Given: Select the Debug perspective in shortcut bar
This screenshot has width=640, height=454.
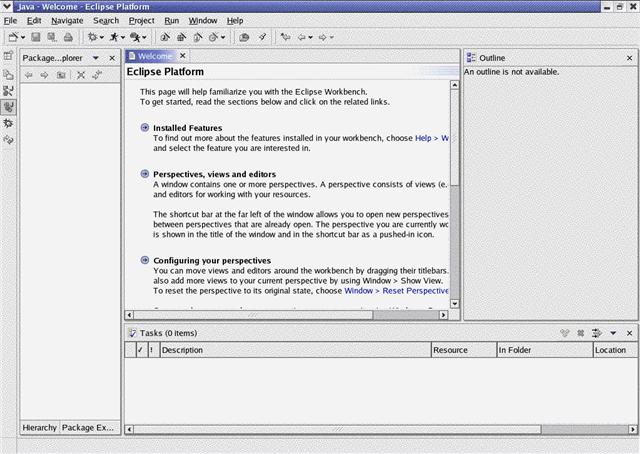Looking at the screenshot, I should coord(9,123).
